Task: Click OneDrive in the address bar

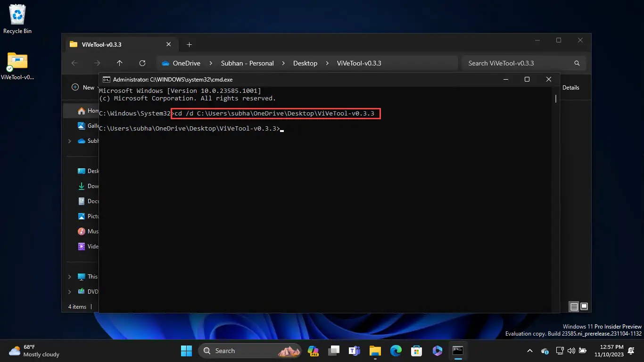Action: 186,63
